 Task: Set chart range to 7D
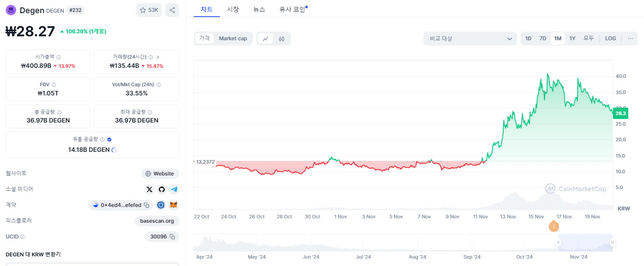point(543,38)
